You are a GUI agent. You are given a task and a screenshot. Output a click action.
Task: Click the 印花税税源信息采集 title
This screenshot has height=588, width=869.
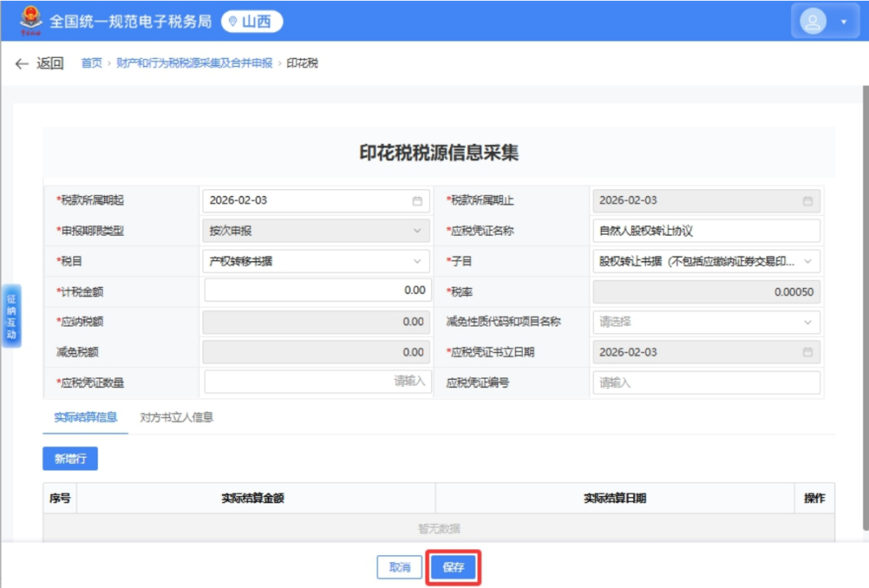coord(439,153)
